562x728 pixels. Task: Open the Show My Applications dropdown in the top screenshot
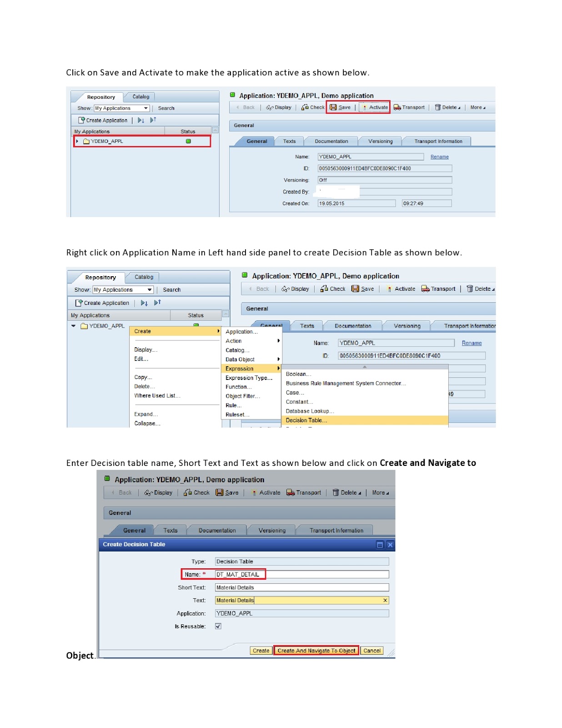(146, 108)
